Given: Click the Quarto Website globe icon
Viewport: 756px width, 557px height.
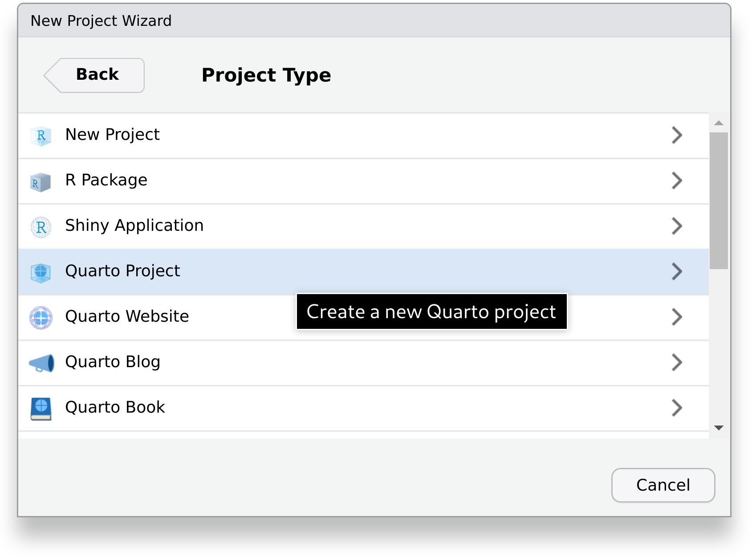Looking at the screenshot, I should pos(41,318).
